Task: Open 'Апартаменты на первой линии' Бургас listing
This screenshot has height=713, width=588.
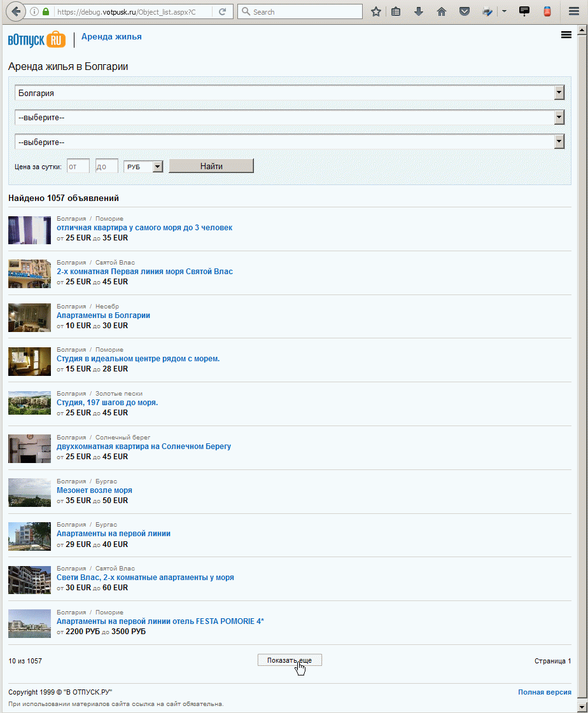Action: coord(113,534)
